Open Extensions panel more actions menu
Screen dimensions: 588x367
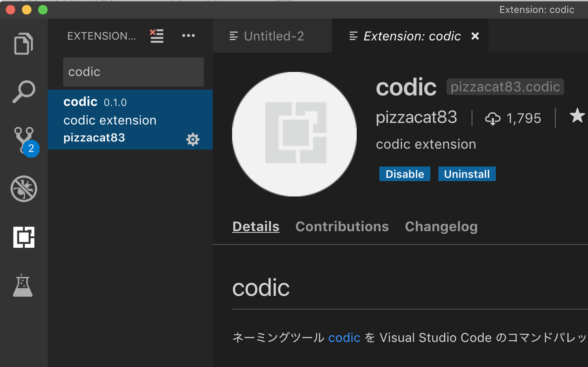(x=188, y=36)
